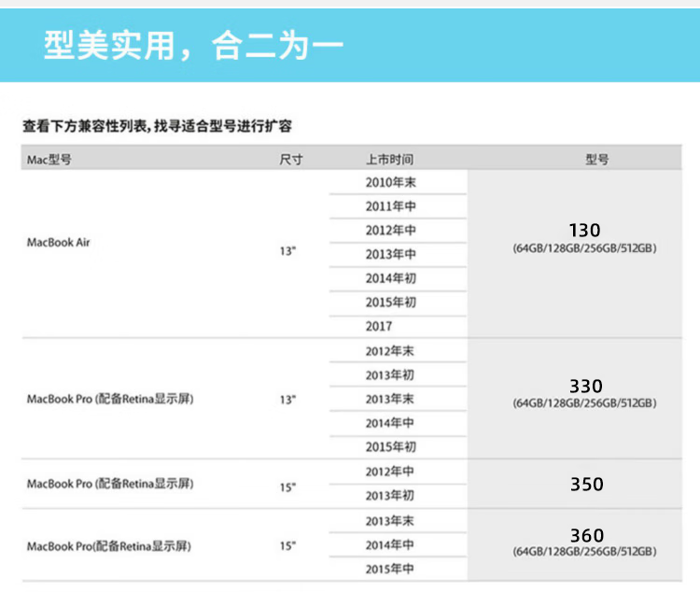
Task: Select the 2011年中 release date cell
Action: 390,206
